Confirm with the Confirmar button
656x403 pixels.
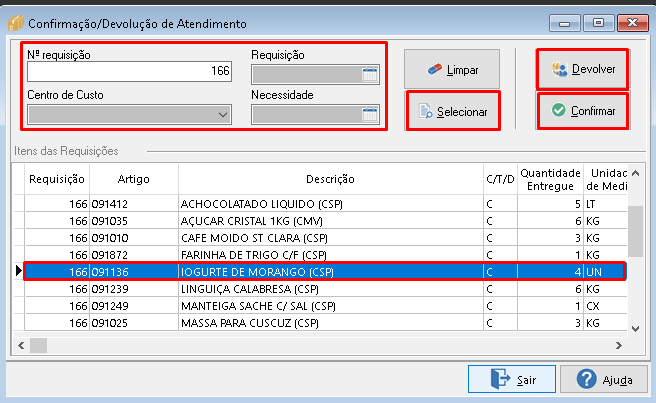[583, 111]
